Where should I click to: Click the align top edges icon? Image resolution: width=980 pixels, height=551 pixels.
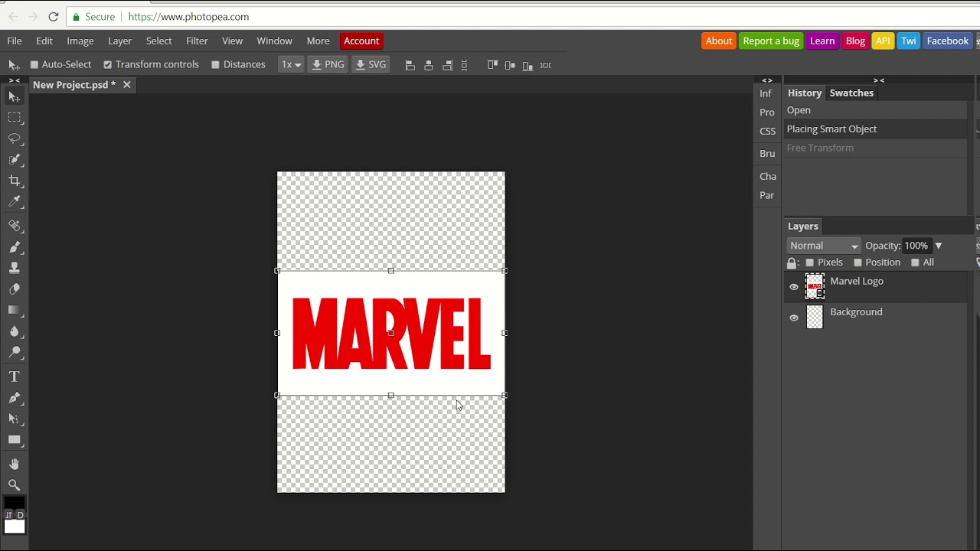pos(492,65)
